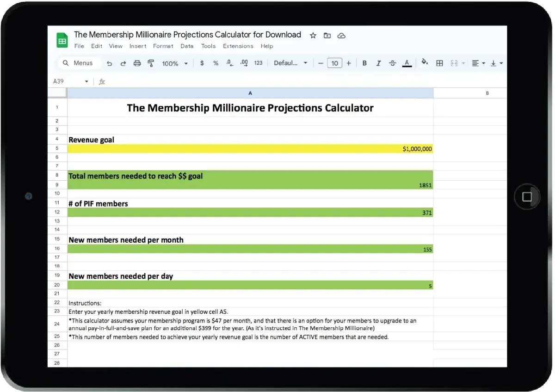
Task: Open the View menu
Action: tap(116, 46)
